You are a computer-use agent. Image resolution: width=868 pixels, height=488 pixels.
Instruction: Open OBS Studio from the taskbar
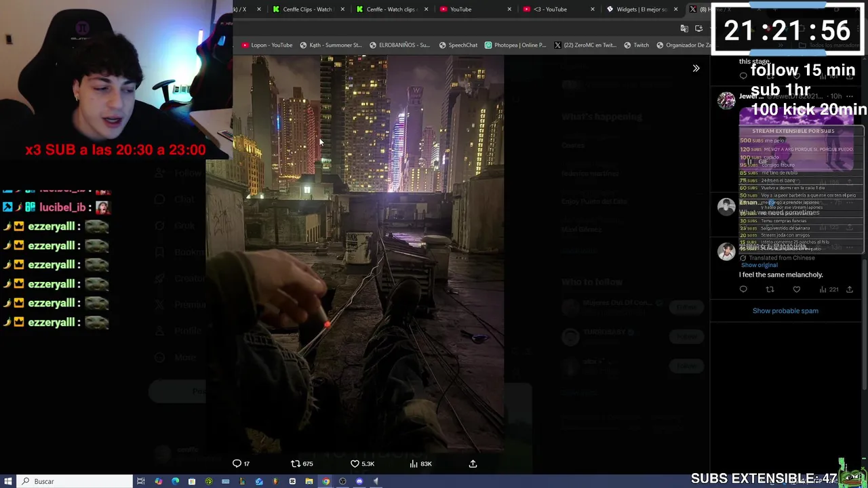(x=342, y=481)
